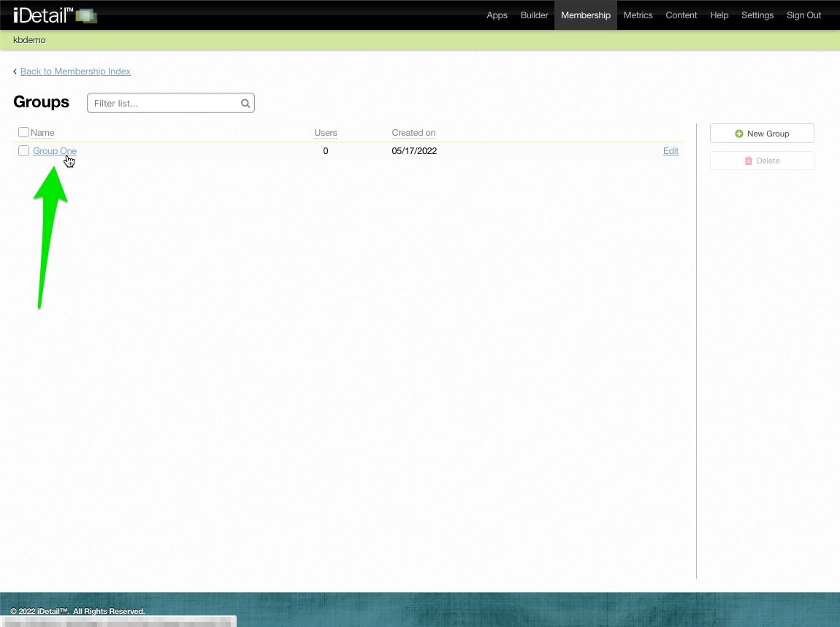Screen dimensions: 840x627
Task: Open the Content section
Action: (681, 15)
